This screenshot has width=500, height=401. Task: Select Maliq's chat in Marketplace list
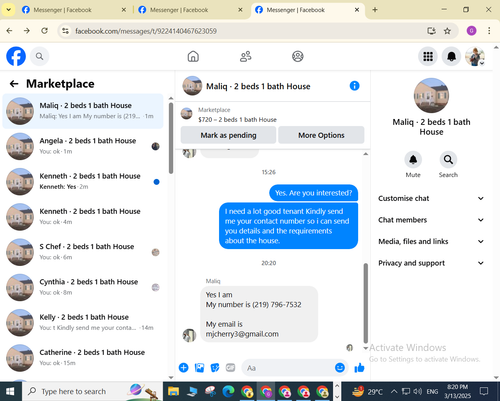[x=83, y=111]
